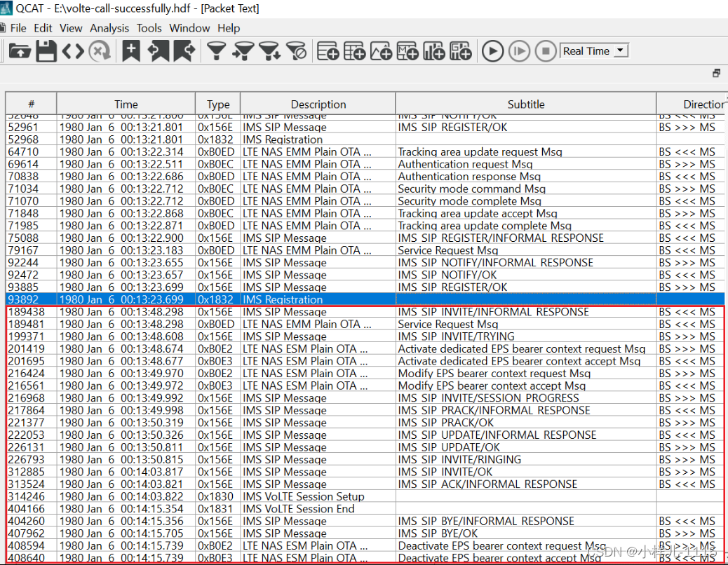Open the View menu

click(71, 28)
